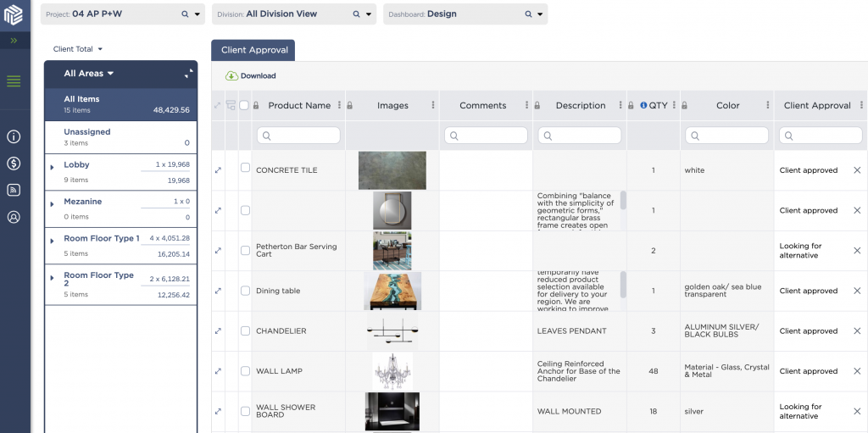Expand sidebar with double-chevron icon
This screenshot has height=433, width=868.
click(x=14, y=41)
